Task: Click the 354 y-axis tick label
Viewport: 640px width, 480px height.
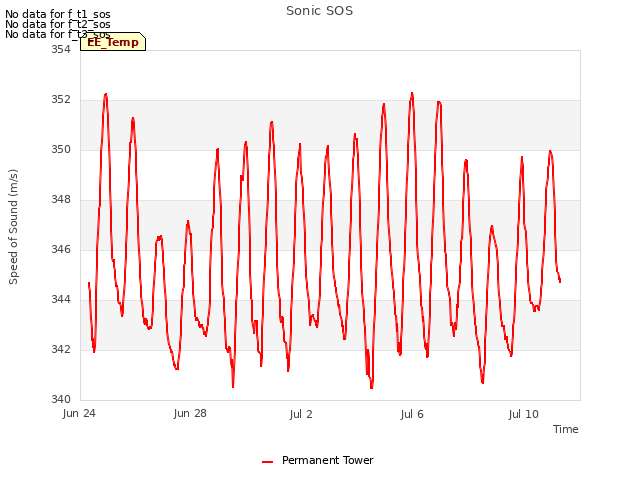Action: point(61,49)
